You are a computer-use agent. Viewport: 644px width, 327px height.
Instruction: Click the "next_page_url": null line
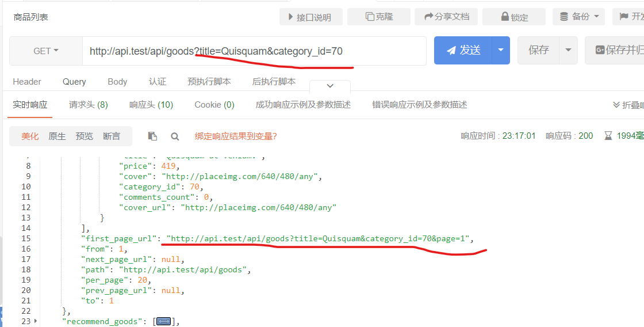tap(133, 260)
